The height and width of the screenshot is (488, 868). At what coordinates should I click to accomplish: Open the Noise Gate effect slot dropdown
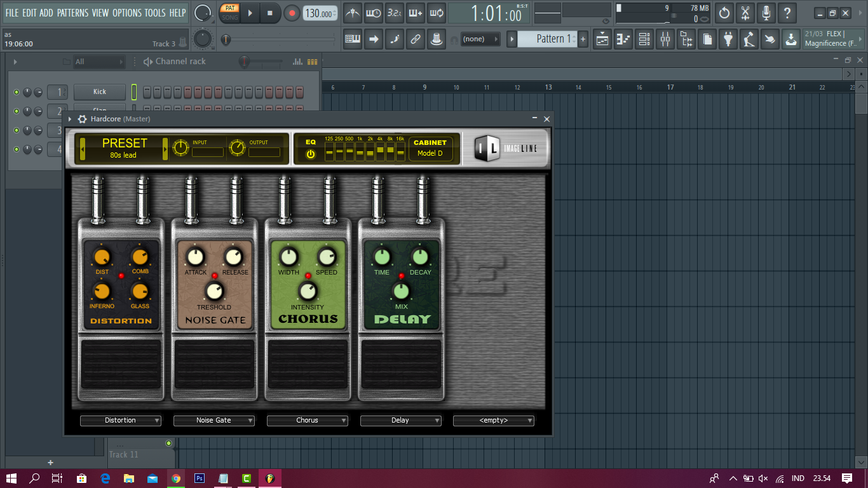tap(214, 421)
